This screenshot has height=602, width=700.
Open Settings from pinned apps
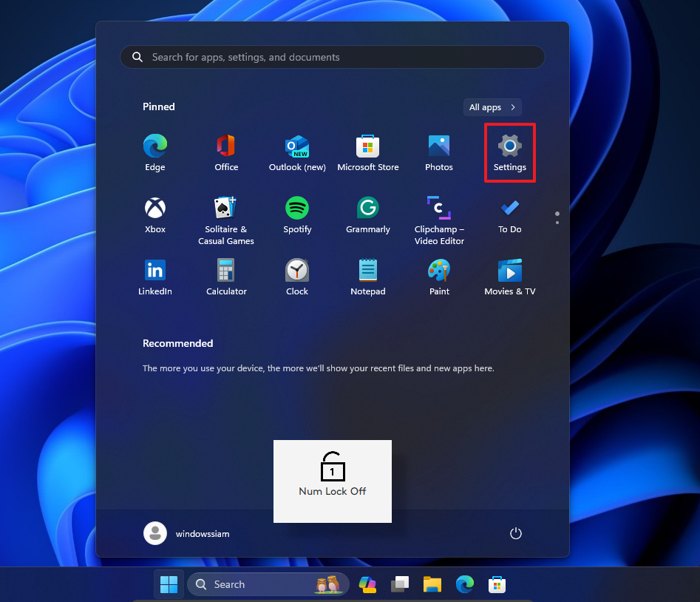point(510,153)
